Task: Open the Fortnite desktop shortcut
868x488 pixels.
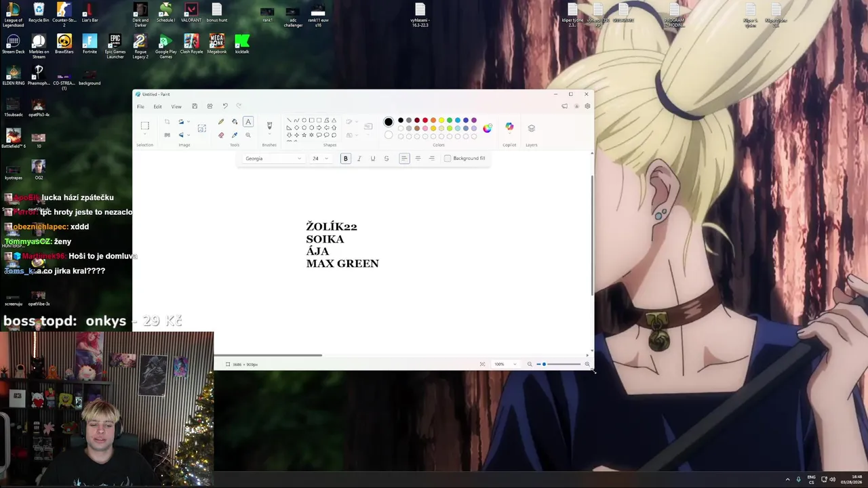Action: [90, 45]
